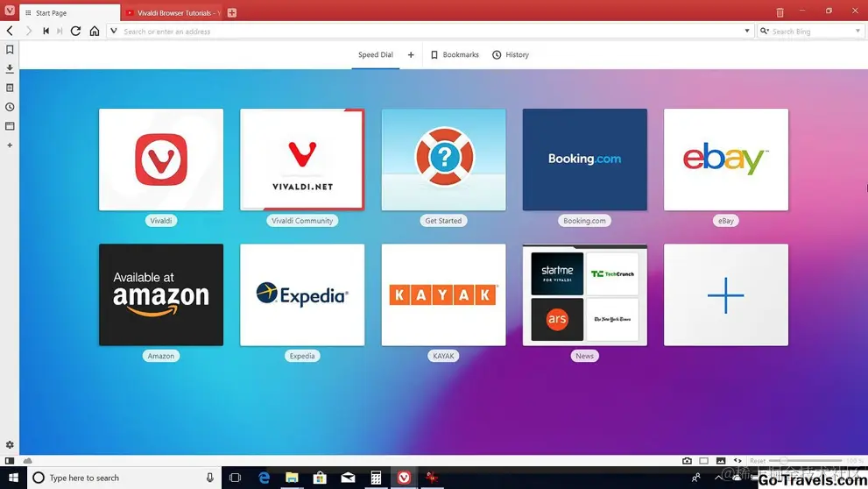Open Settings gear in sidebar
The image size is (868, 489).
click(10, 444)
